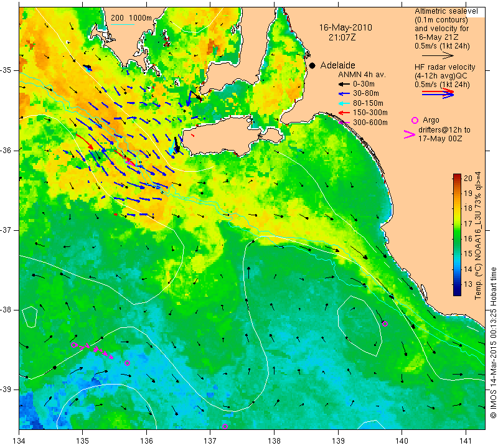The width and height of the screenshot is (498, 448).
Task: Click the '150-300m' depth label
Action: (x=370, y=113)
